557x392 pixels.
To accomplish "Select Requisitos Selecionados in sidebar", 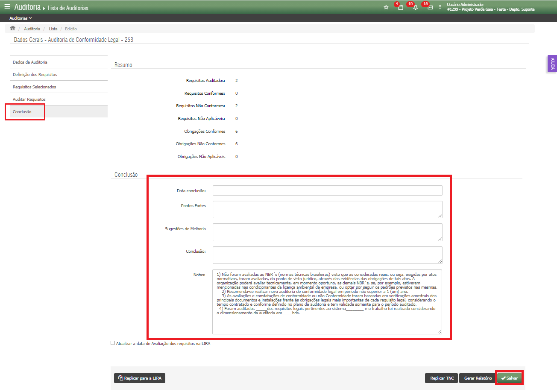I will [35, 87].
